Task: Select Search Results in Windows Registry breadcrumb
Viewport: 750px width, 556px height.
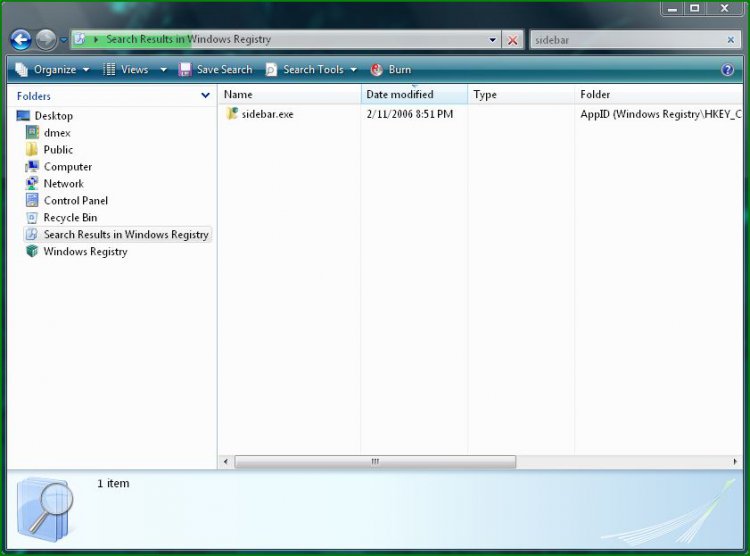Action: coord(188,39)
